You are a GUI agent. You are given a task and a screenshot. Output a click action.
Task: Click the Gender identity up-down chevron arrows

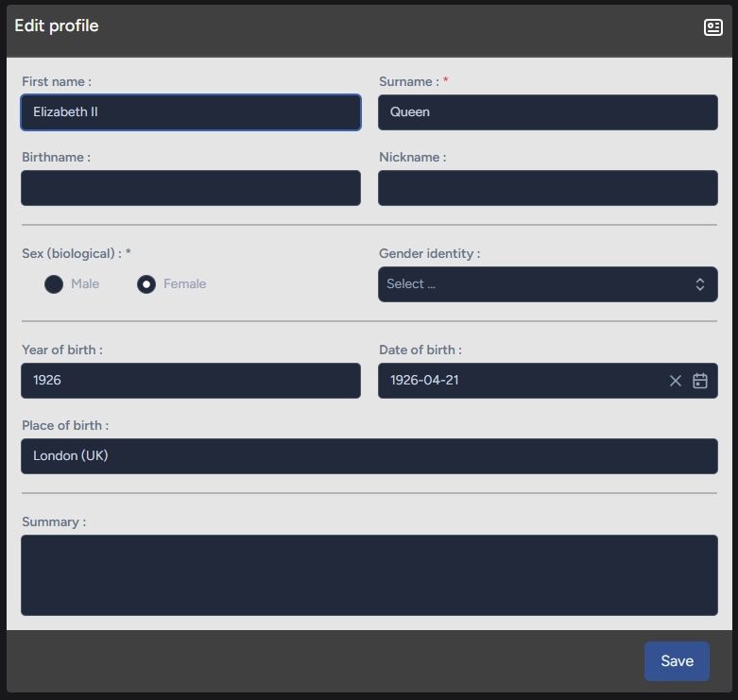coord(700,284)
